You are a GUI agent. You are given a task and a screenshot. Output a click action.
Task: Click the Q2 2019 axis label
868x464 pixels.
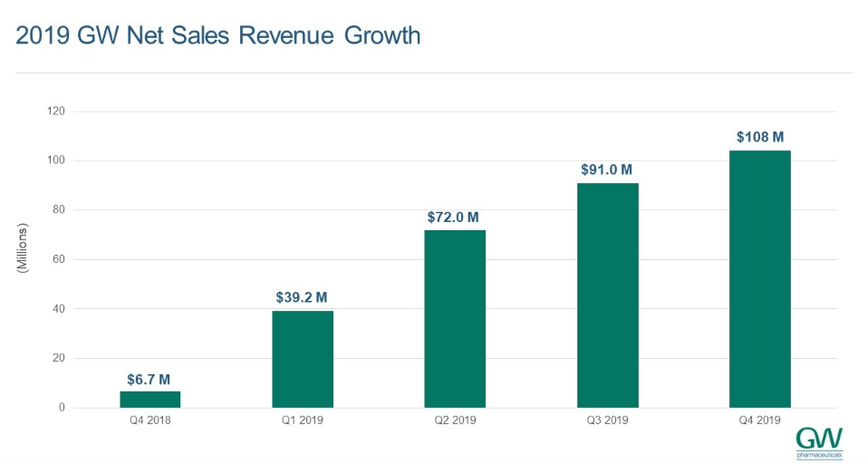pos(454,421)
